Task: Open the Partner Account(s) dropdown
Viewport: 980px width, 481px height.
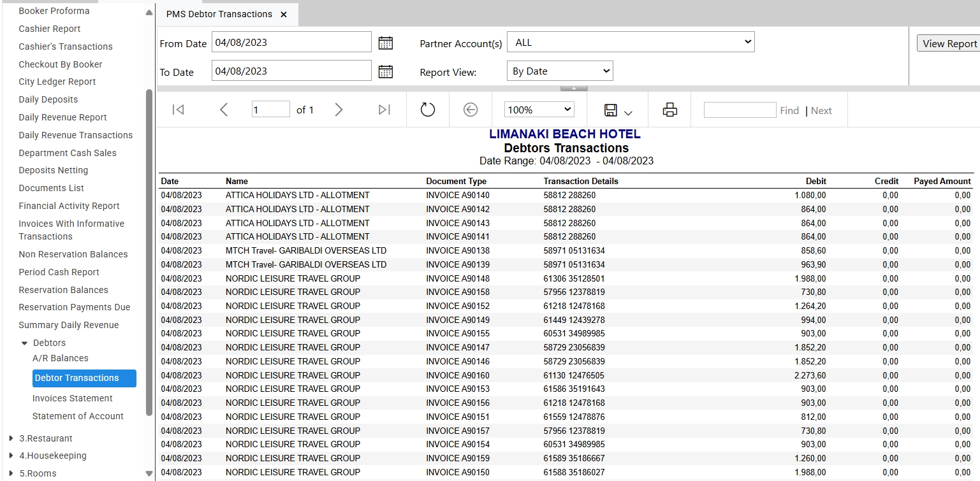Action: tap(631, 43)
